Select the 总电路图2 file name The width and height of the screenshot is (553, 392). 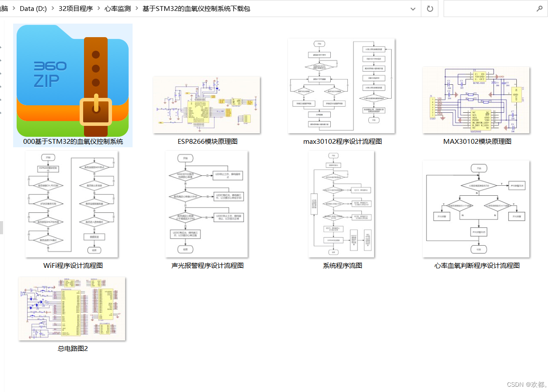73,349
